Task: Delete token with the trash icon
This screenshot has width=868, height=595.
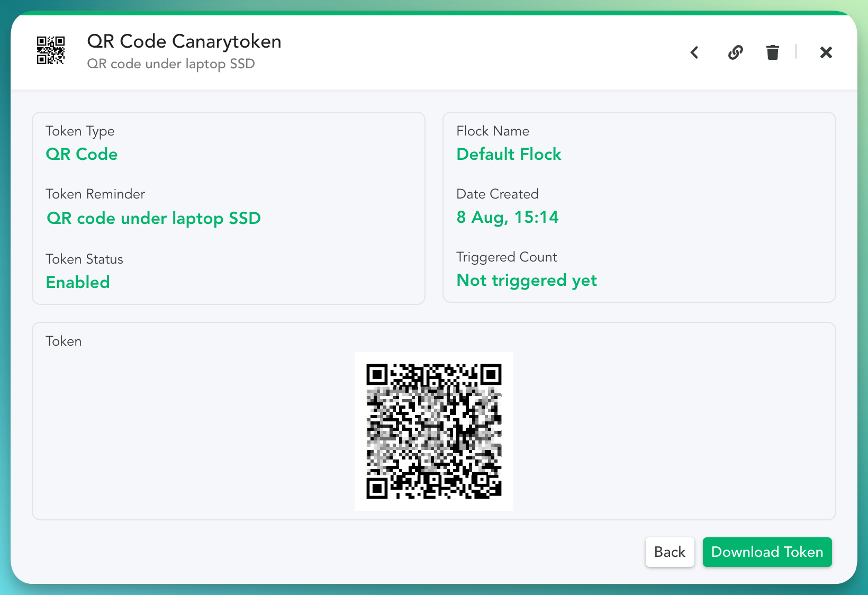Action: 773,52
